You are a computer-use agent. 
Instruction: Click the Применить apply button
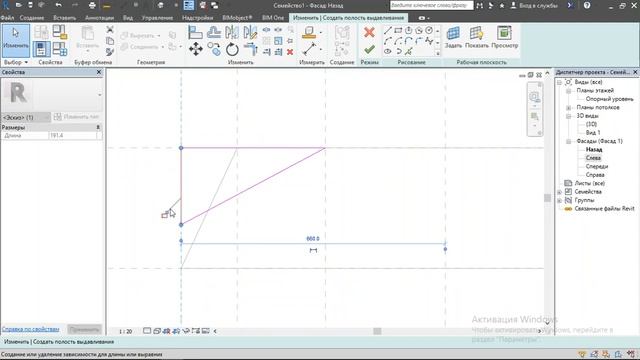click(84, 329)
